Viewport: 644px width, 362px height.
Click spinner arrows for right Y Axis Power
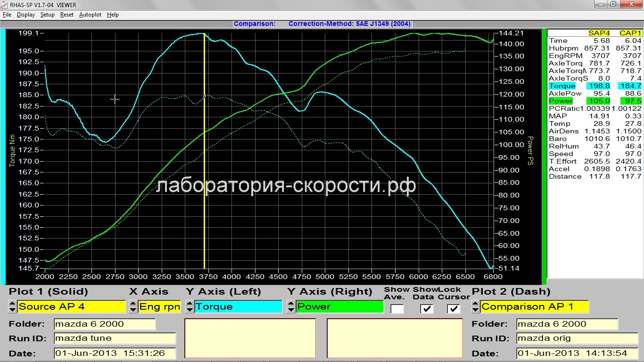[x=291, y=306]
